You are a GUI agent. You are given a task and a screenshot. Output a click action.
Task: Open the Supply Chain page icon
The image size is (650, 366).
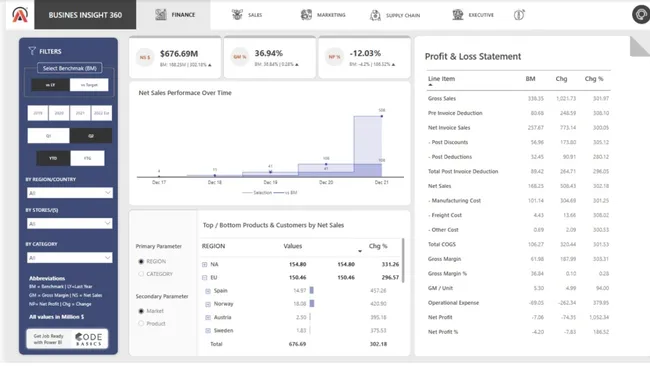[375, 15]
